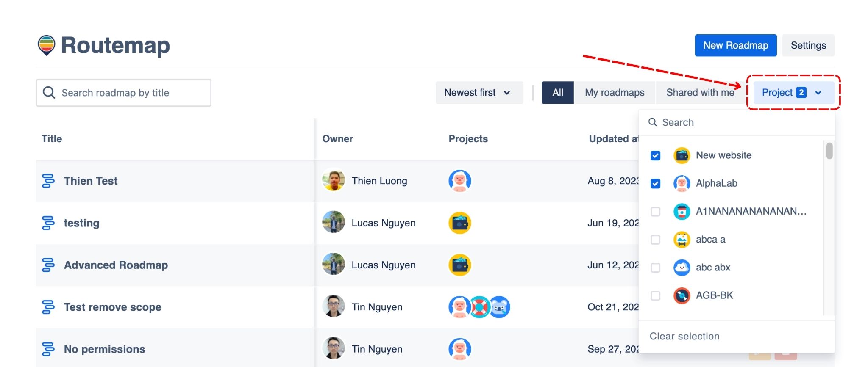Image resolution: width=868 pixels, height=367 pixels.
Task: Click magnifier icon in roadmap search box
Action: [49, 93]
